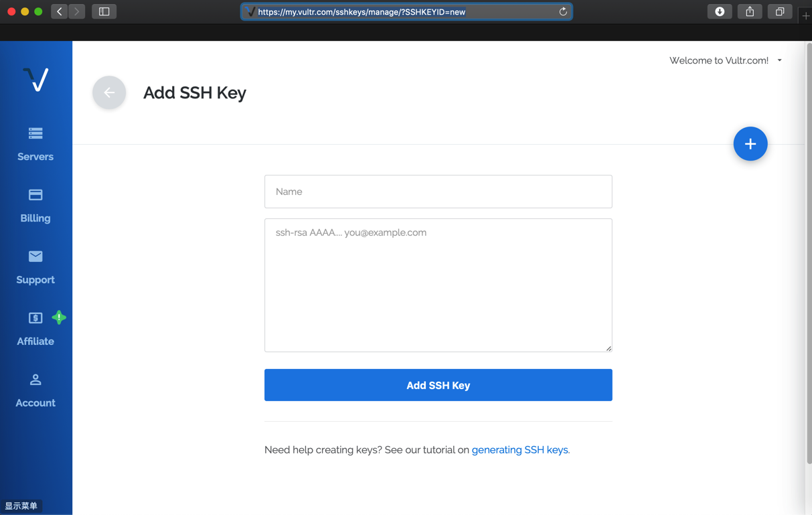Click the Vultr logo icon
The width and height of the screenshot is (812, 515).
[x=35, y=80]
